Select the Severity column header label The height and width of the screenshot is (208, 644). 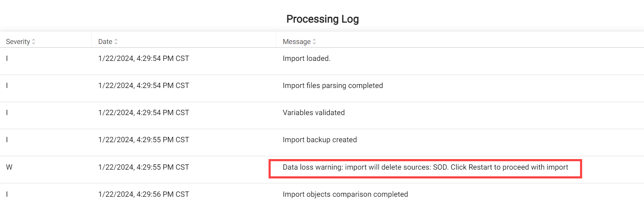click(18, 42)
